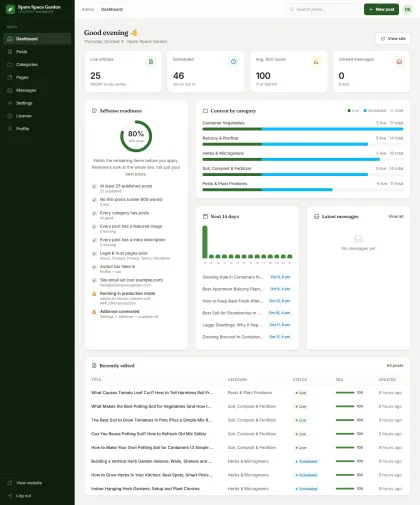Click the License icon in sidebar
Image resolution: width=420 pixels, height=505 pixels.
10,116
